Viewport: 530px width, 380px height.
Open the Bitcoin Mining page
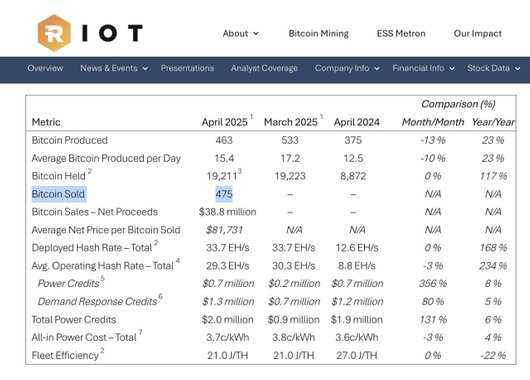click(318, 33)
